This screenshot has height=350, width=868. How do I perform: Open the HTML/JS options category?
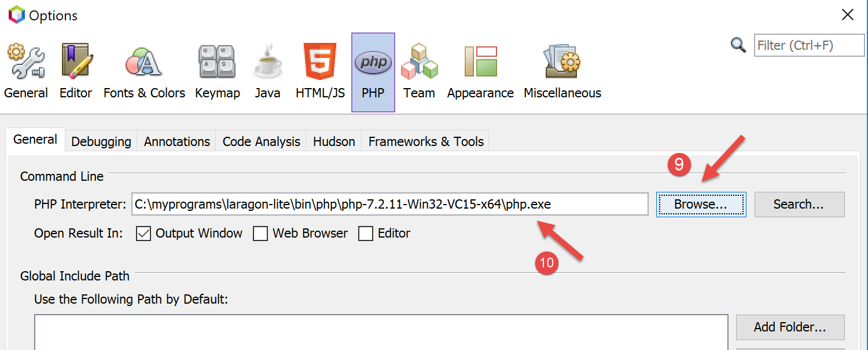click(x=320, y=71)
